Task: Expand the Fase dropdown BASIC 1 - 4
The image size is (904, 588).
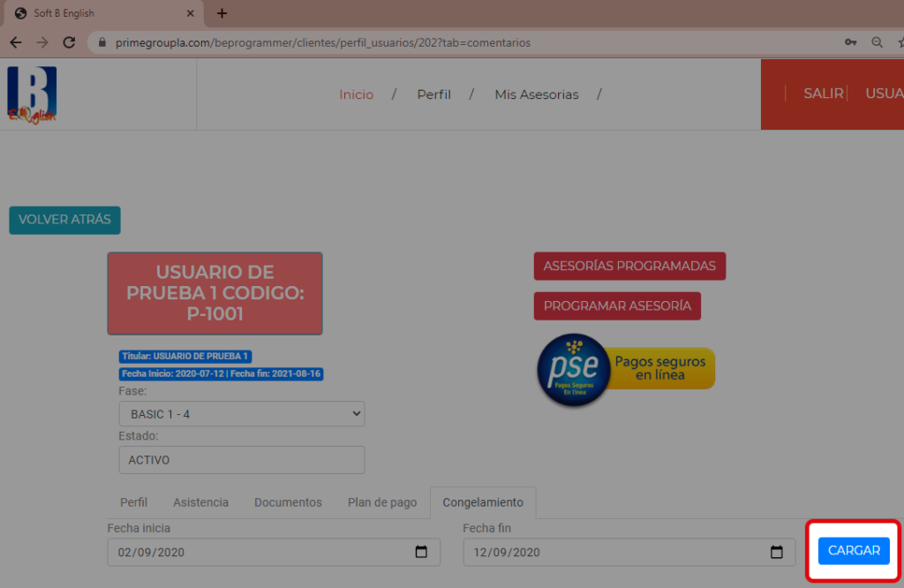Action: [241, 413]
